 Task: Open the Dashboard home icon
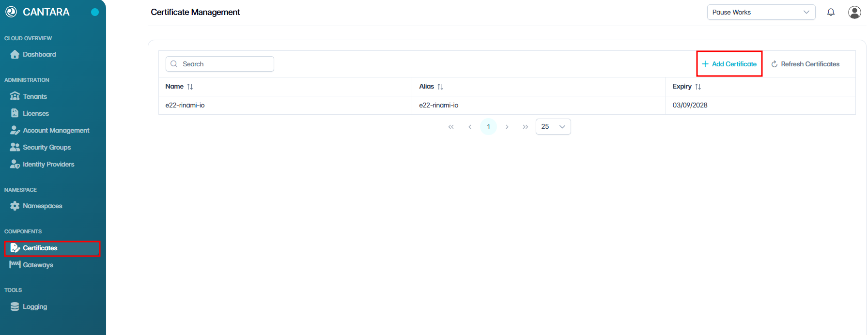coord(15,54)
